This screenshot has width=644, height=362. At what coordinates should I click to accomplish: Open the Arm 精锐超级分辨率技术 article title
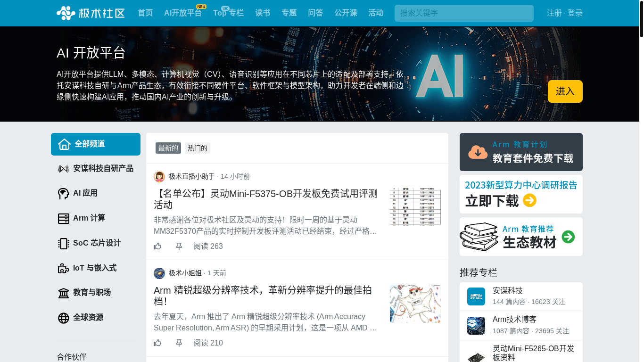coord(263,296)
